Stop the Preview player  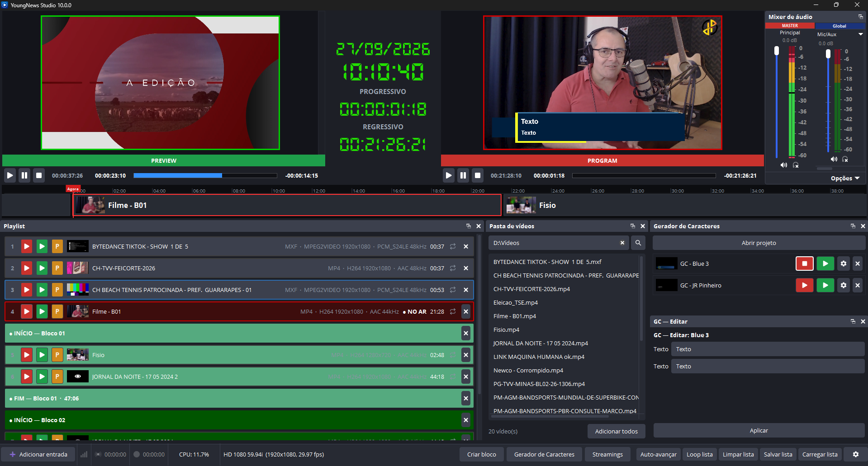click(x=39, y=175)
